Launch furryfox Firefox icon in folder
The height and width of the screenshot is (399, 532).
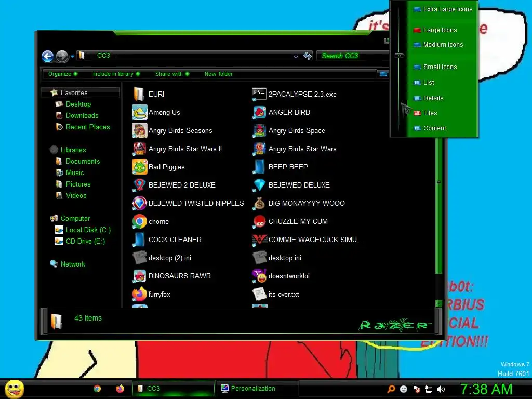(139, 294)
